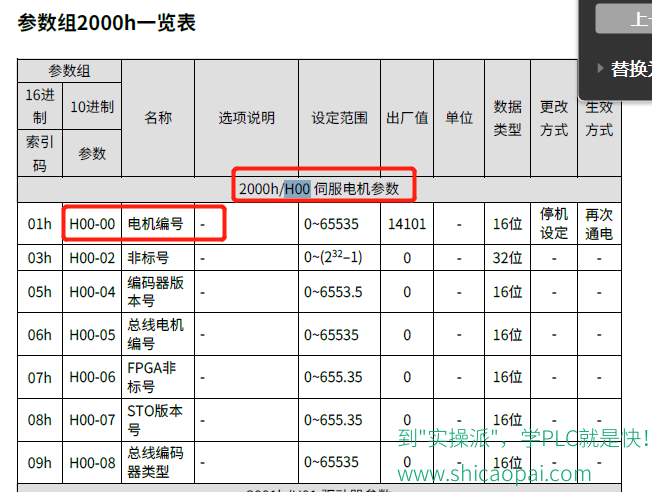Click the 设定范围 column header

pos(339,118)
